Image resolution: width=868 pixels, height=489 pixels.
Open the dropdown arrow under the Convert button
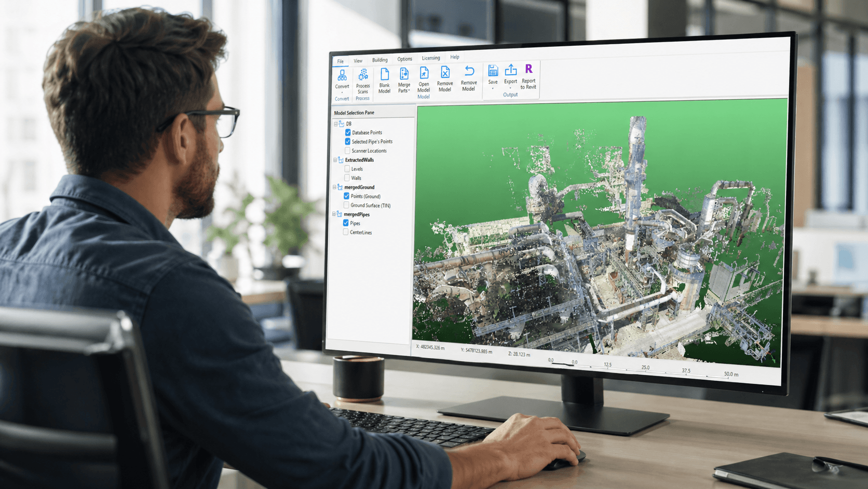pos(342,92)
